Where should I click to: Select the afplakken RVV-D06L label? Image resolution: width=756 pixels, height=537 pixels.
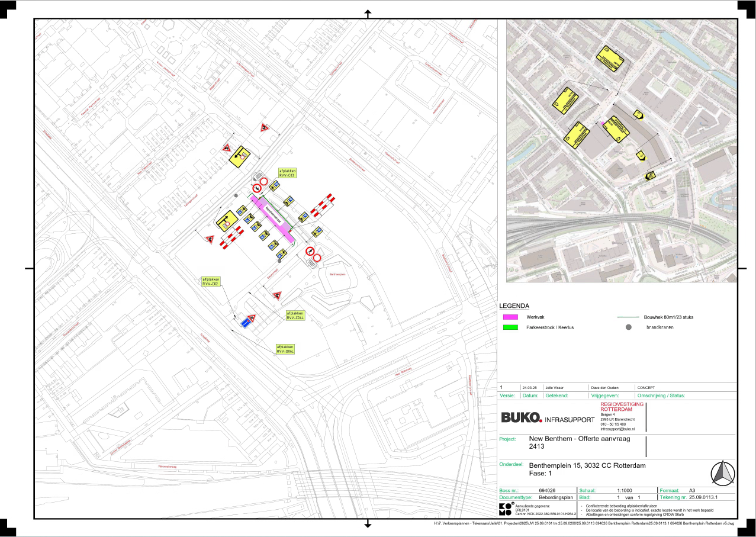point(285,349)
